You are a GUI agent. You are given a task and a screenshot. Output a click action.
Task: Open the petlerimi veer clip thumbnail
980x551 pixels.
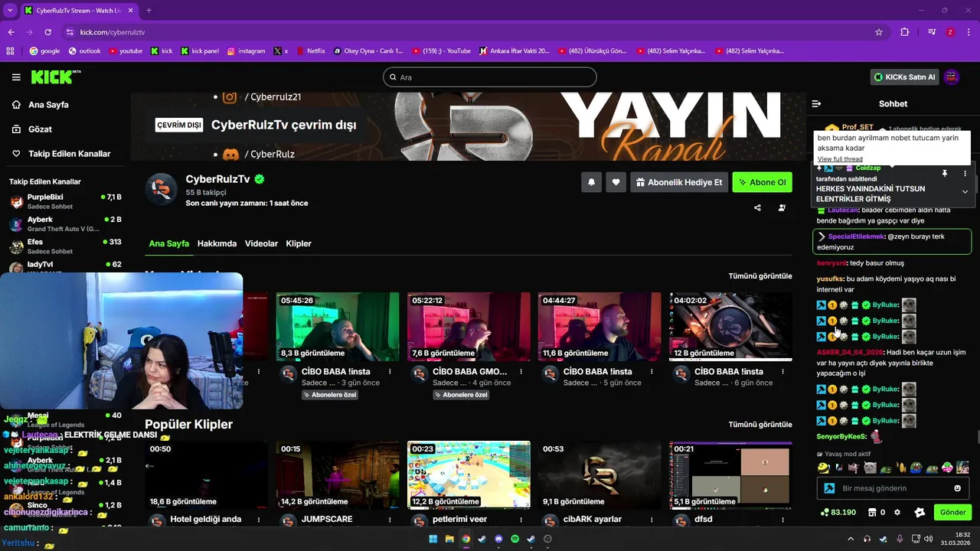click(x=469, y=474)
